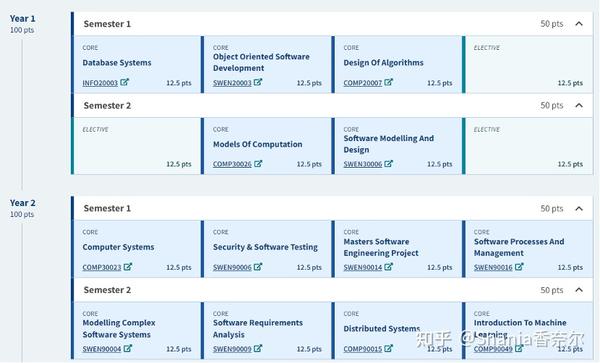Open the SWEN90006 subject code link
The image size is (600, 363).
(232, 267)
